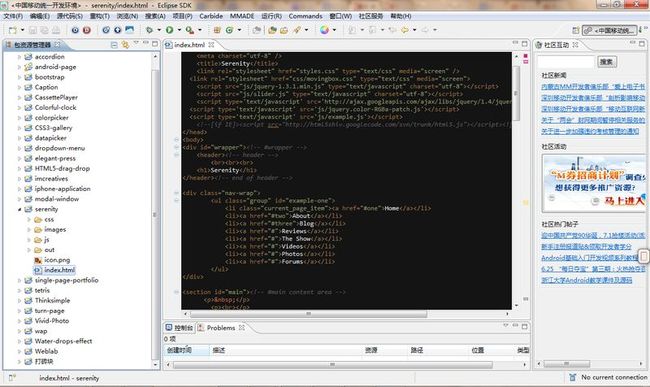Open the package explorer view menu arrow
The height and width of the screenshot is (387, 650).
[x=136, y=43]
